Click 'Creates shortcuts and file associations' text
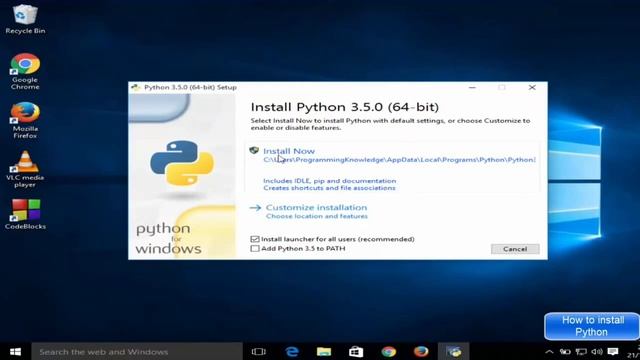 pos(329,188)
